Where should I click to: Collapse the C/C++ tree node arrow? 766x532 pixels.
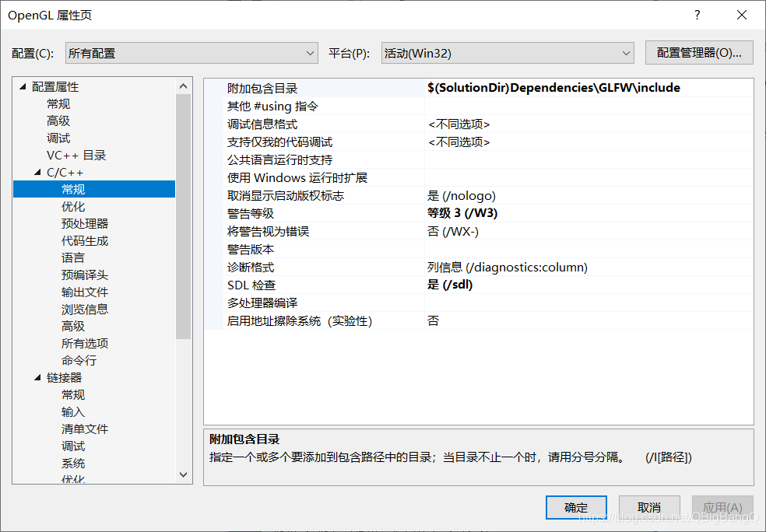(37, 173)
